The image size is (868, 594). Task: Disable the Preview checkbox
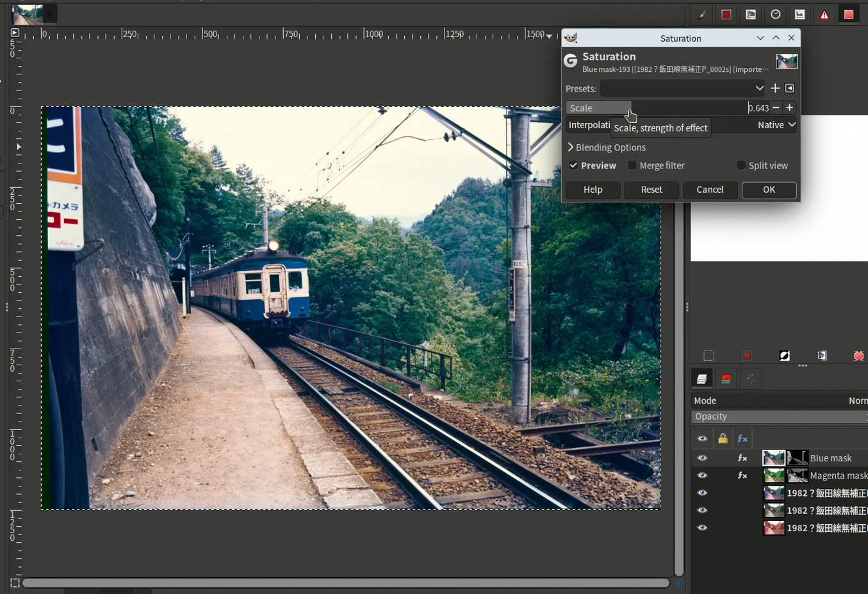574,165
